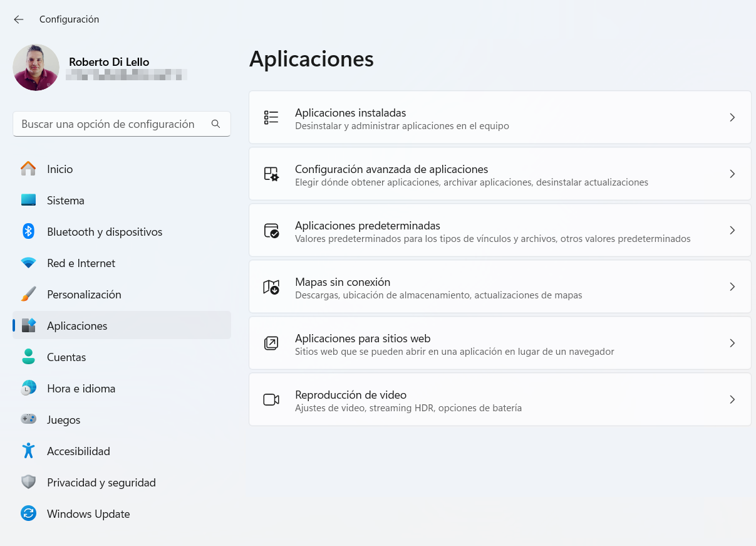Click the Privacidad y seguridad shield icon
756x546 pixels.
point(28,483)
